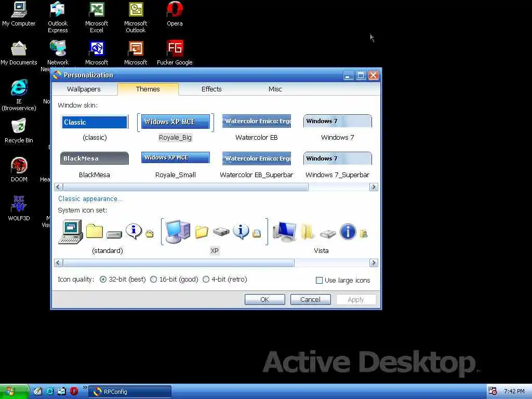
Task: Select the Watercolor EB_Superbar skin
Action: point(257,165)
